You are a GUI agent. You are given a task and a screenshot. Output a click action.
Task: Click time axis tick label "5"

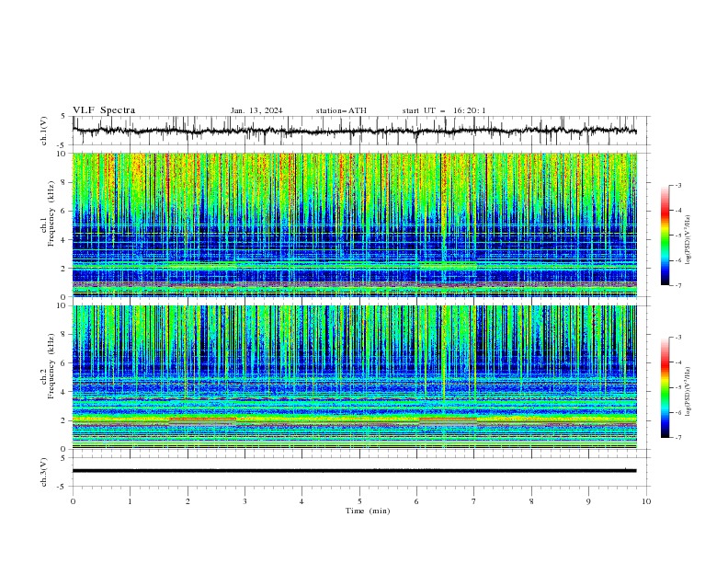(359, 501)
